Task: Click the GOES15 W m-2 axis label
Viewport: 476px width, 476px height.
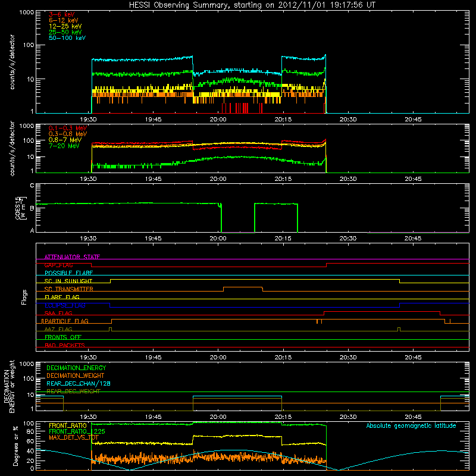Action: click(x=21, y=208)
